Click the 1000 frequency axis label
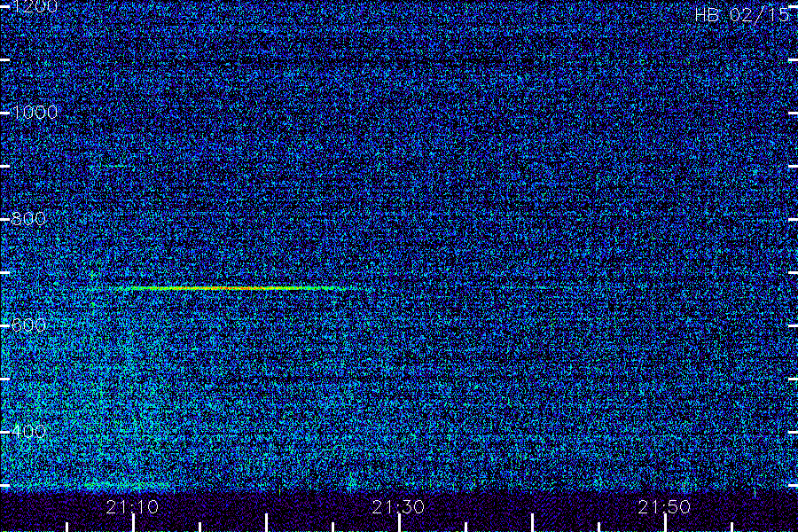 point(35,113)
